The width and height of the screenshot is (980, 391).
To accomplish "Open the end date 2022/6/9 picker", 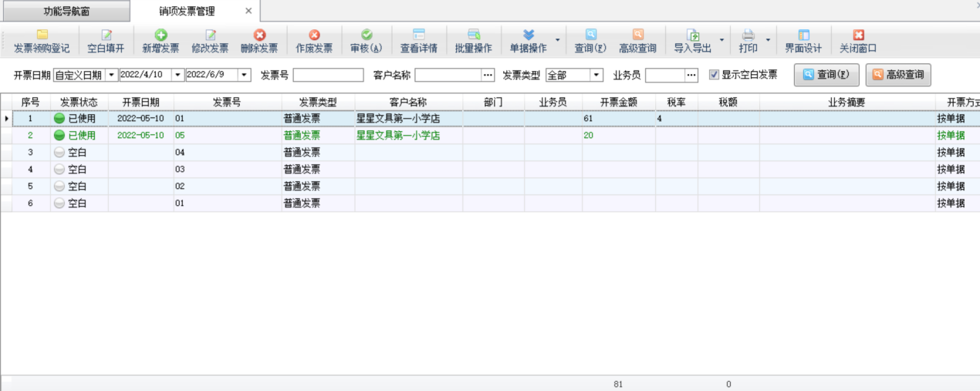I will click(245, 75).
